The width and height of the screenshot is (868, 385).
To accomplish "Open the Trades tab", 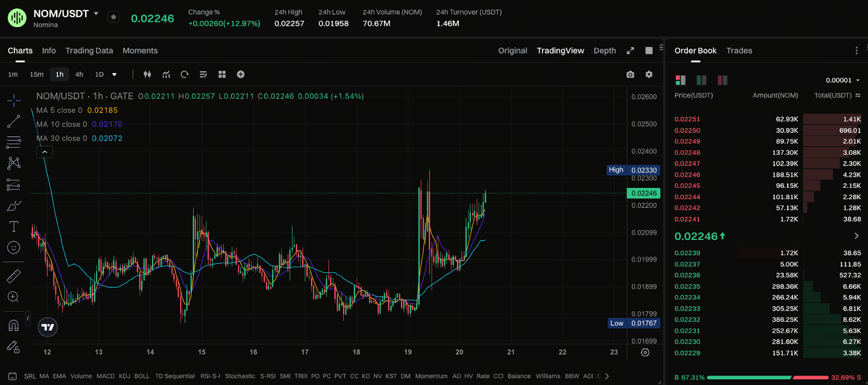I will [x=739, y=51].
